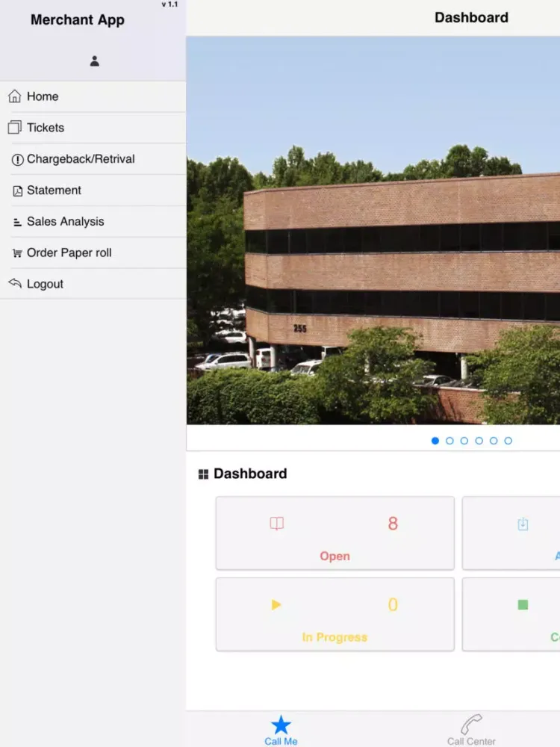
Task: Click the Statement PDF document icon
Action: pyautogui.click(x=18, y=191)
